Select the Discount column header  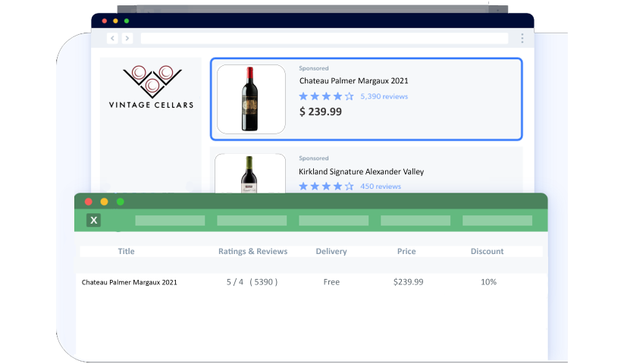487,251
